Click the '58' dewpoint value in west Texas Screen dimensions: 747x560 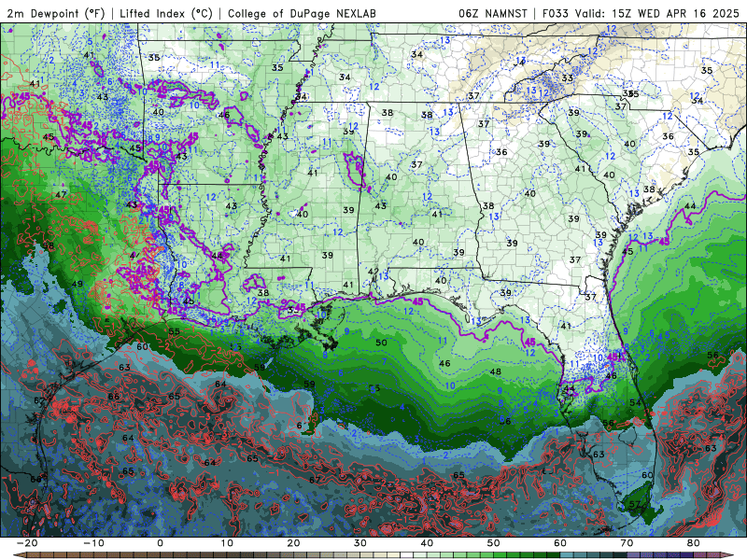(x=49, y=246)
